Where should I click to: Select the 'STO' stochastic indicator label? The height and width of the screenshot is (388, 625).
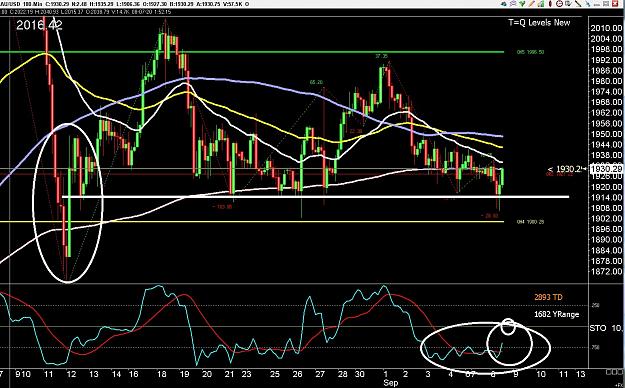click(x=598, y=328)
